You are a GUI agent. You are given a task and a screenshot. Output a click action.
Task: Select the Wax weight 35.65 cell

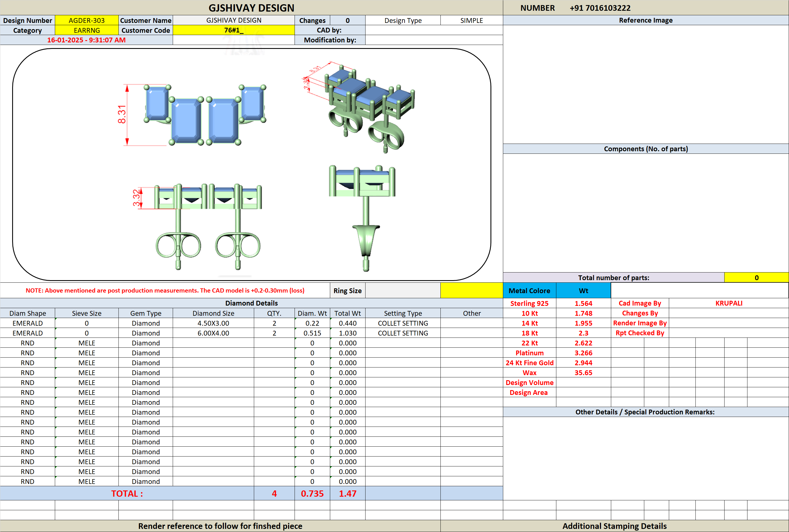pyautogui.click(x=583, y=373)
